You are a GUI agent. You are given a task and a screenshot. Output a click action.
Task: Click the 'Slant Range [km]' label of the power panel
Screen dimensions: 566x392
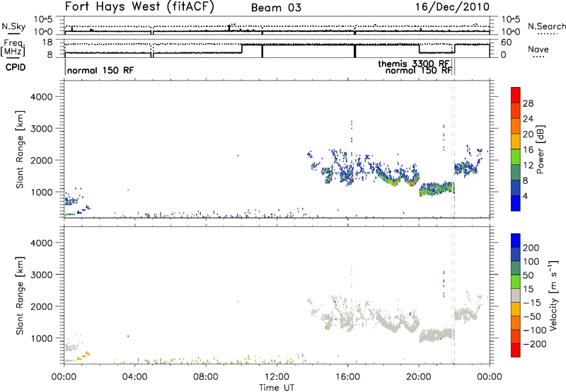pyautogui.click(x=20, y=149)
